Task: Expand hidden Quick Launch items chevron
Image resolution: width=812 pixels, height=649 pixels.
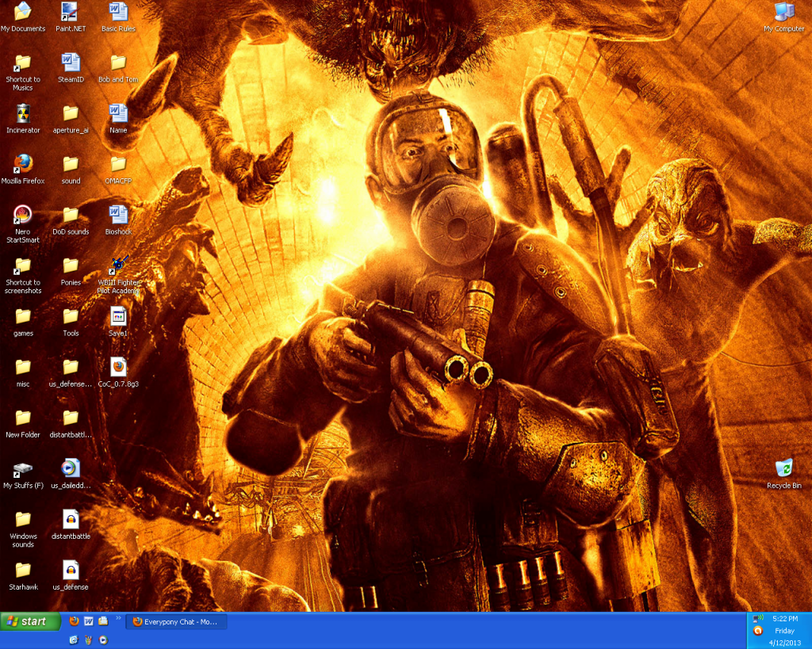Action: coord(118,618)
